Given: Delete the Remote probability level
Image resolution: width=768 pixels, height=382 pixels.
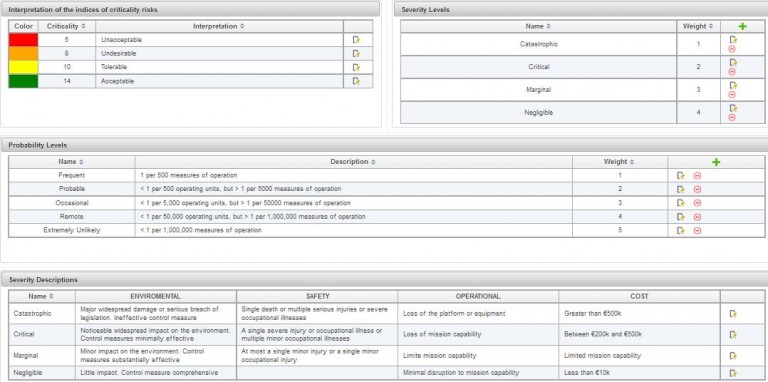Looking at the screenshot, I should tap(697, 216).
